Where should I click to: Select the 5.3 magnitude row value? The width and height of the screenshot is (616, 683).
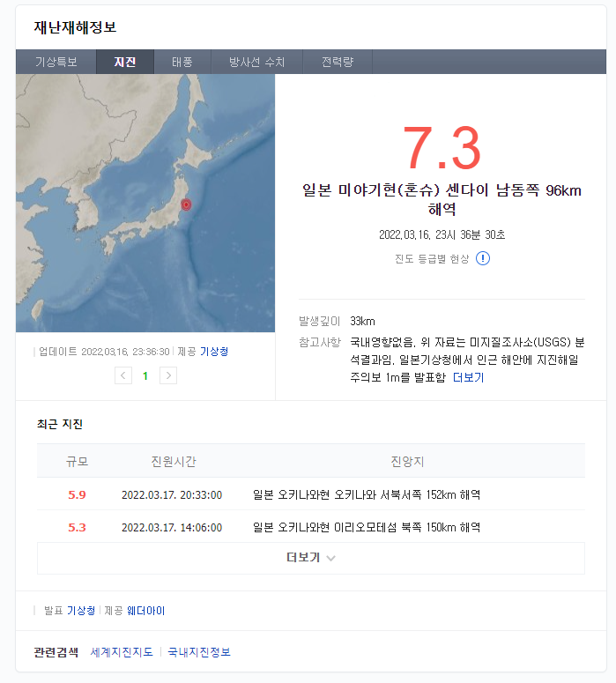click(77, 528)
